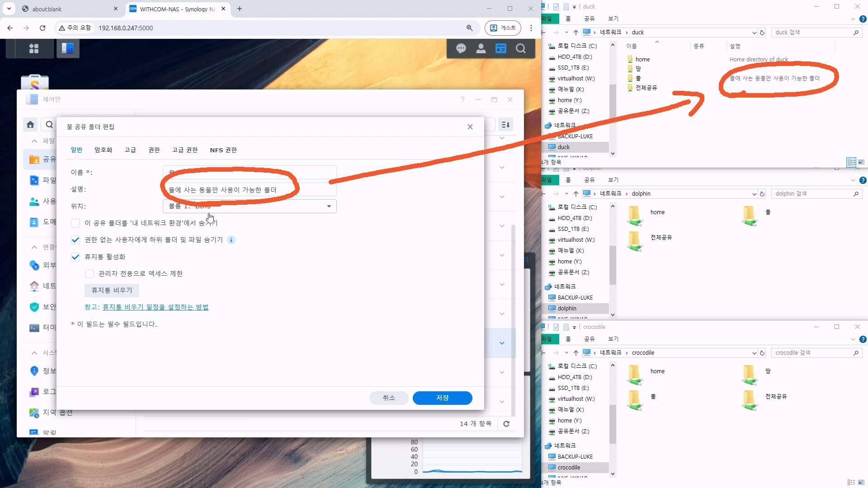This screenshot has height=488, width=868.
Task: Click the sort icon in Control Panel toolbar
Action: (x=505, y=125)
